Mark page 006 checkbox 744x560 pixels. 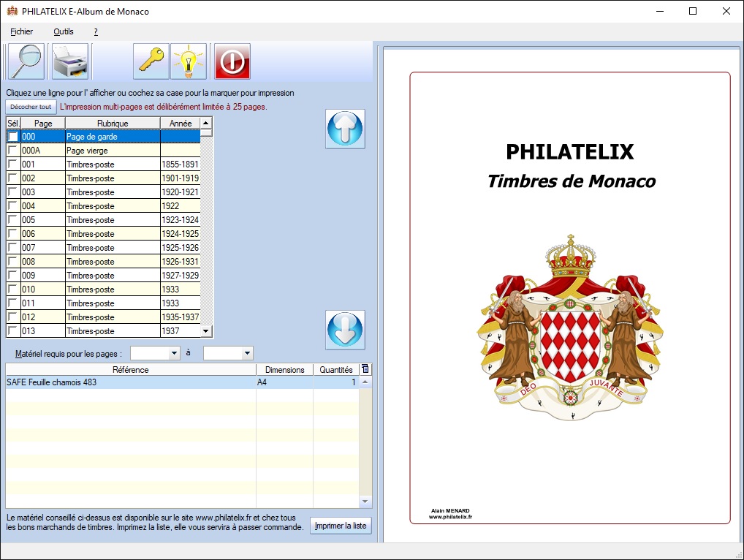pos(13,233)
